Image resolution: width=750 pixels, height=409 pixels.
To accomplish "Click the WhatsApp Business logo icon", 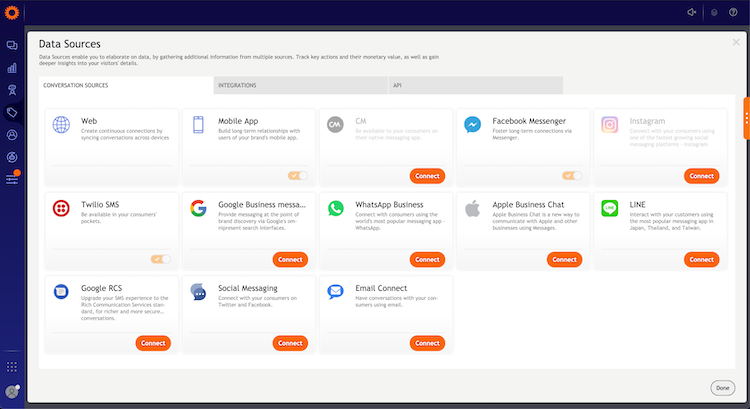I will (335, 208).
